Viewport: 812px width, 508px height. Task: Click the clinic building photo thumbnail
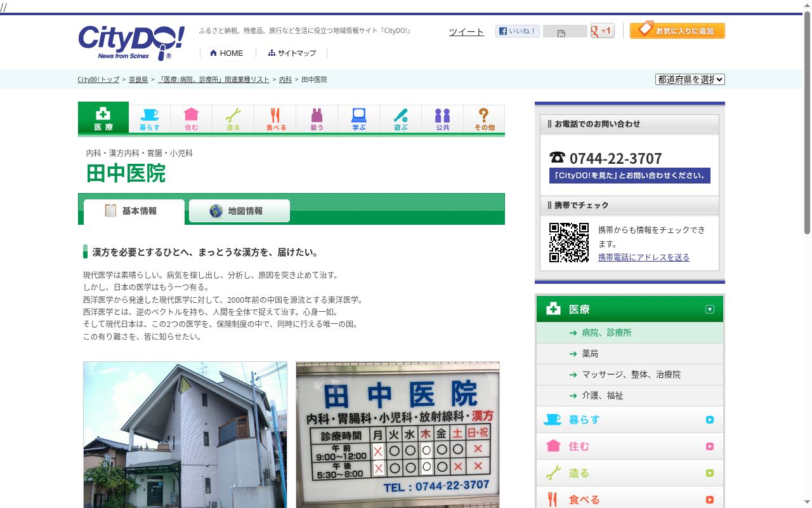tap(185, 435)
